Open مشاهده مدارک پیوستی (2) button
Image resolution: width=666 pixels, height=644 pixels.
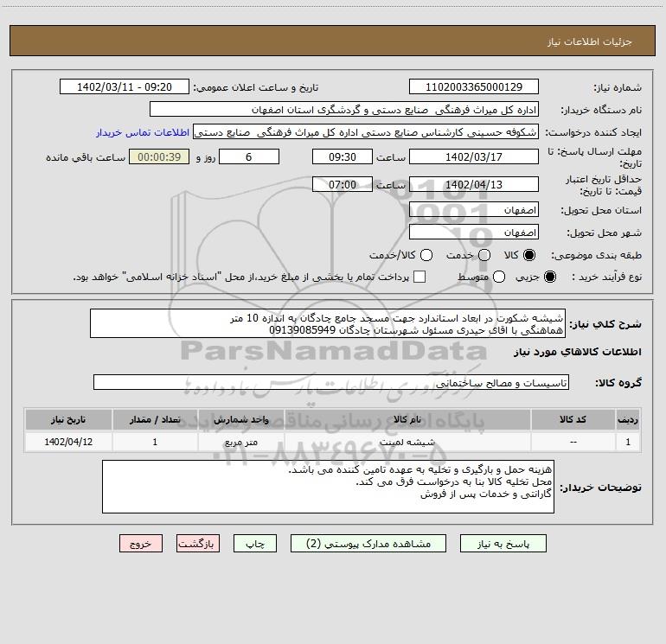[368, 544]
